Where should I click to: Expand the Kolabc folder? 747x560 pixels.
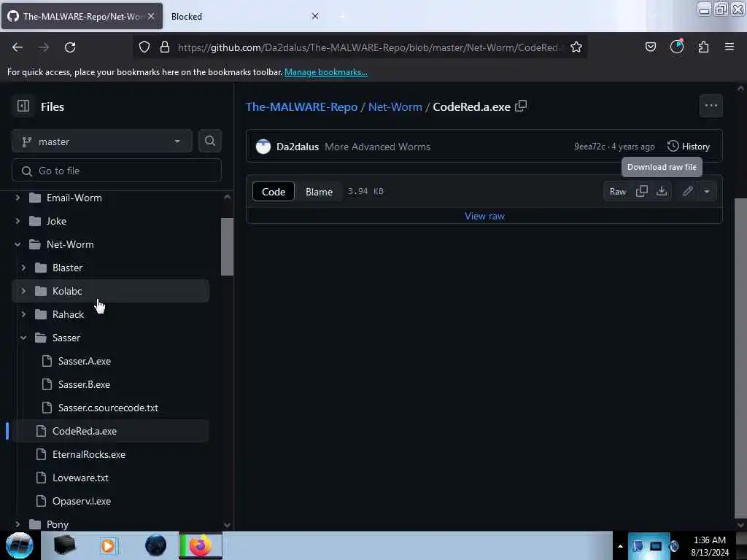23,291
